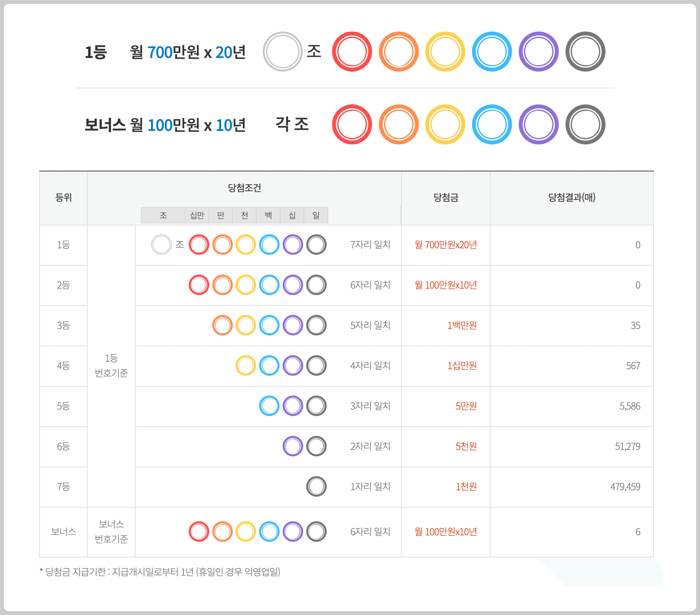The height and width of the screenshot is (615, 700).
Task: Click the blue ball in the 2등 table row
Action: coord(269,285)
